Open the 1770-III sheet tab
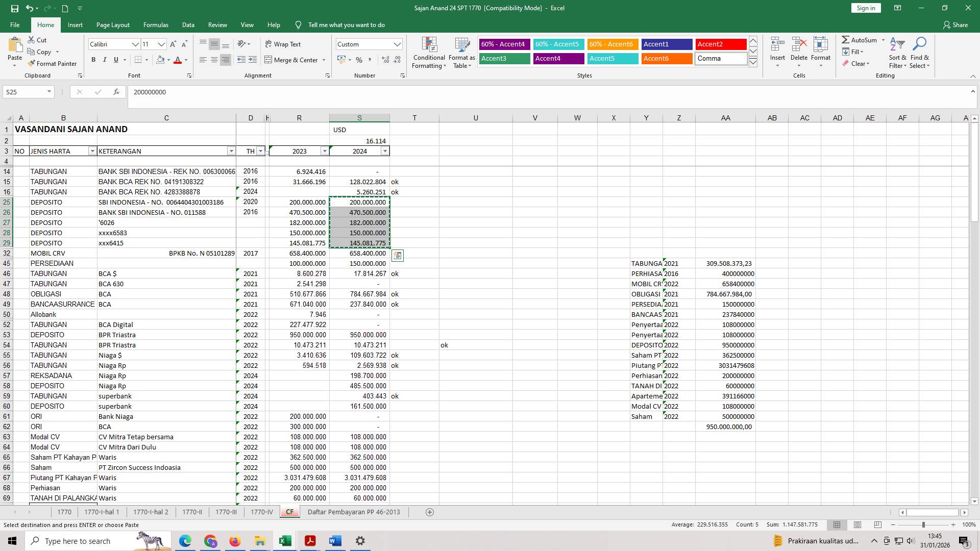The image size is (980, 551). point(226,512)
